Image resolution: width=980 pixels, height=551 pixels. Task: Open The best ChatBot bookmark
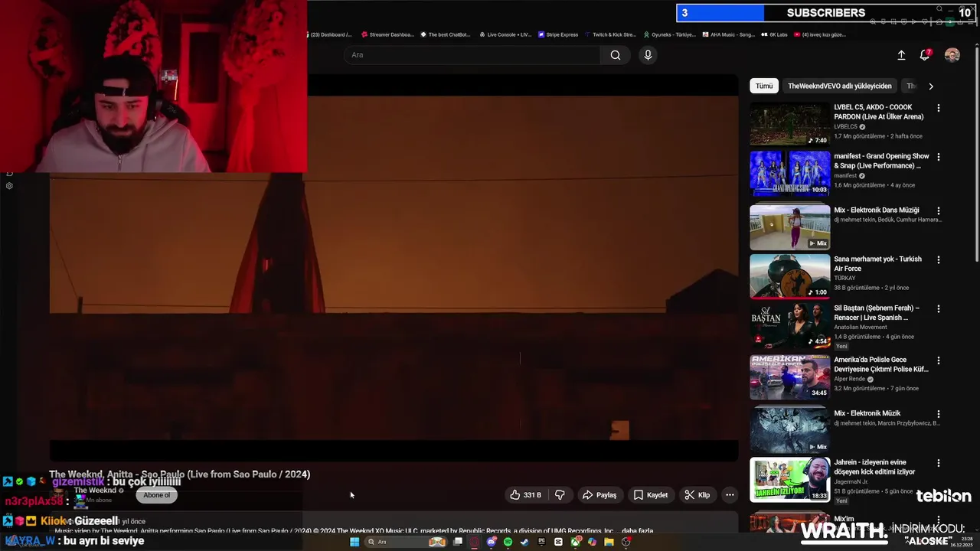[446, 34]
